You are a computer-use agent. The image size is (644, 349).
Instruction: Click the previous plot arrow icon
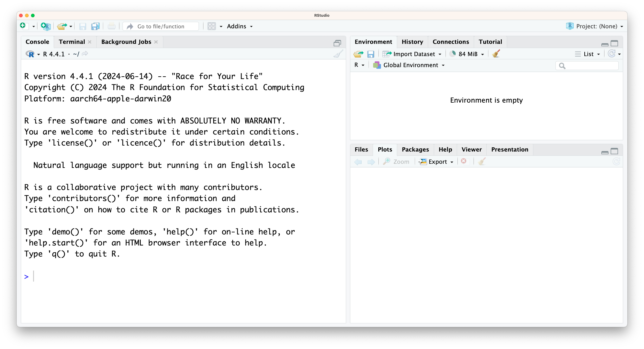pos(358,162)
